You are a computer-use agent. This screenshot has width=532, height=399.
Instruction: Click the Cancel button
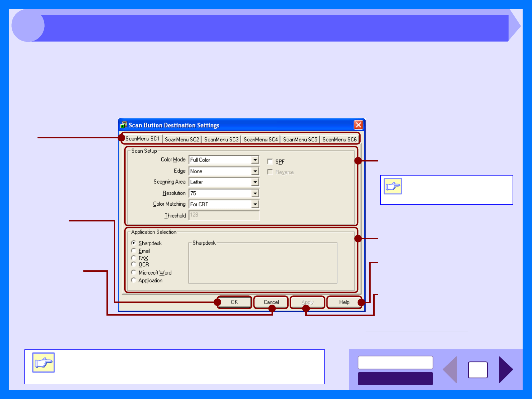point(271,302)
